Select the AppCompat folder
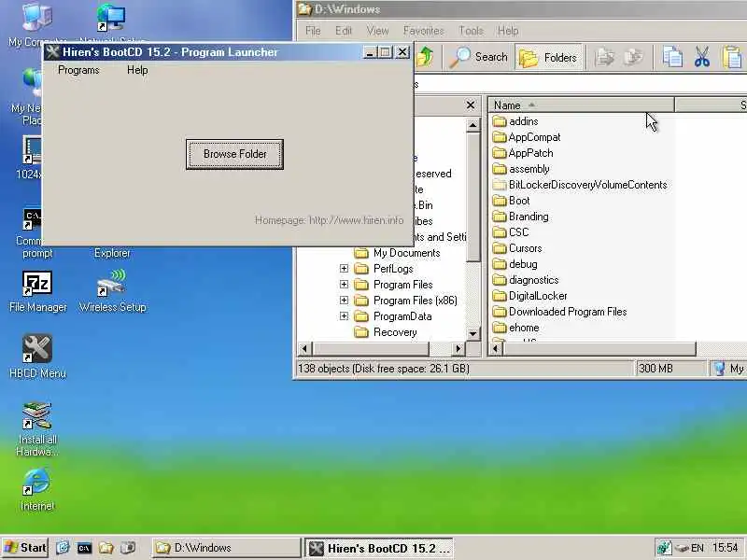Image resolution: width=747 pixels, height=560 pixels. tap(526, 137)
